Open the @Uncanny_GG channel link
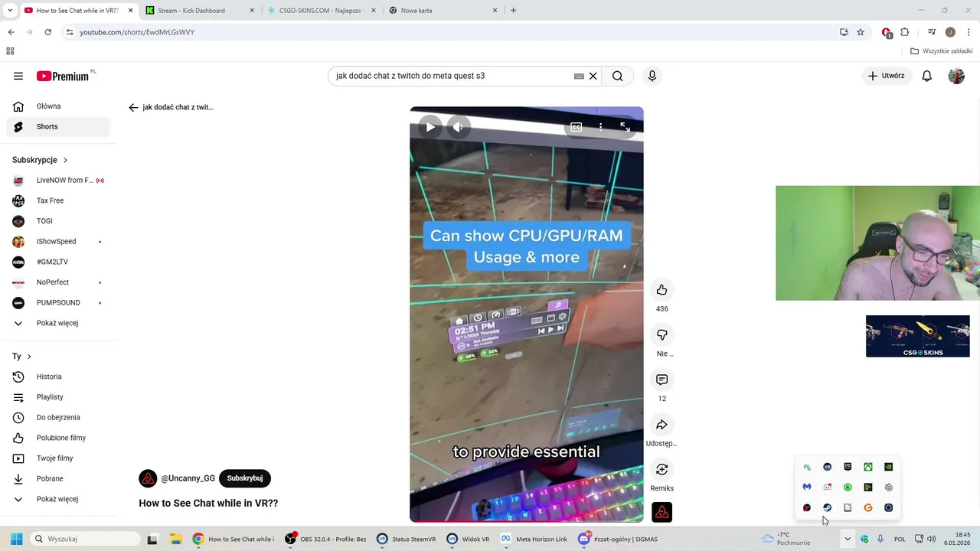Screen dimensions: 980x551 click(188, 478)
